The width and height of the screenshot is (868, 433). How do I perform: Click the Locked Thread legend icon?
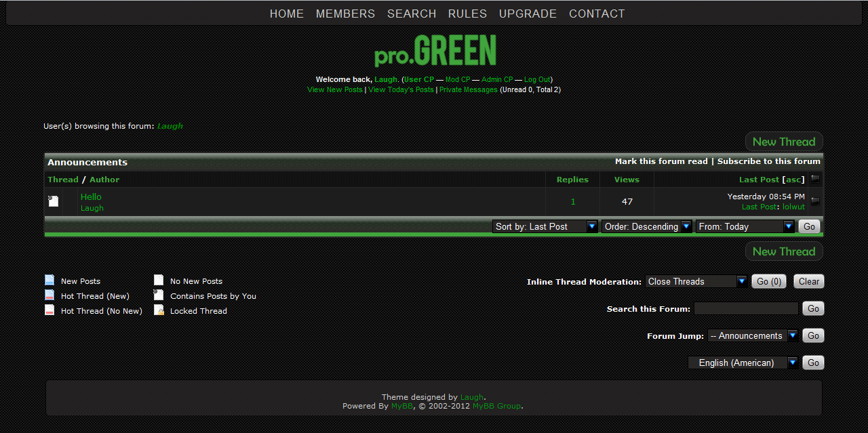pos(159,310)
